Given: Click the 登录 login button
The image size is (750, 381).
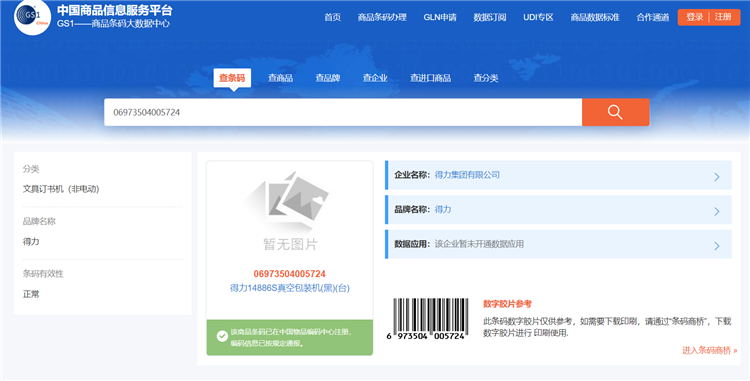Looking at the screenshot, I should click(695, 17).
